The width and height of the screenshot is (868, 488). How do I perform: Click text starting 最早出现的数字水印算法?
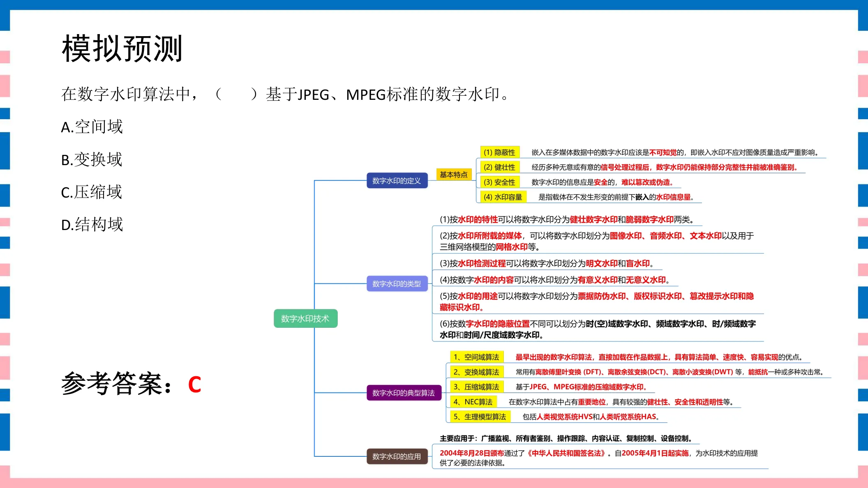coord(659,357)
